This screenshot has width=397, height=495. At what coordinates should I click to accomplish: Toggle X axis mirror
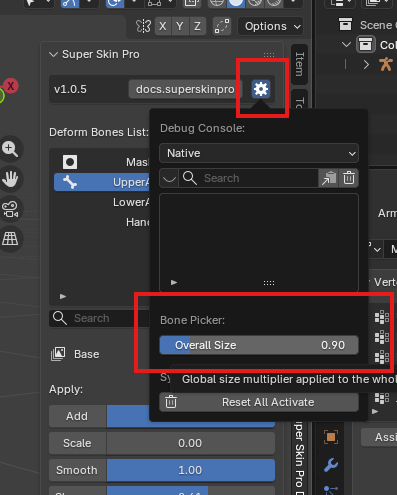click(163, 26)
